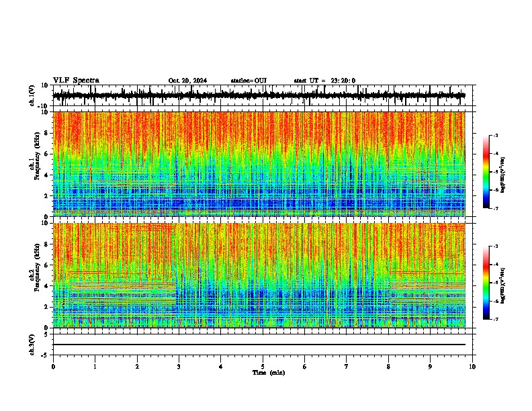The width and height of the screenshot is (532, 411).
Task: Click the "VLF Spectra" plot title
Action: coord(76,81)
